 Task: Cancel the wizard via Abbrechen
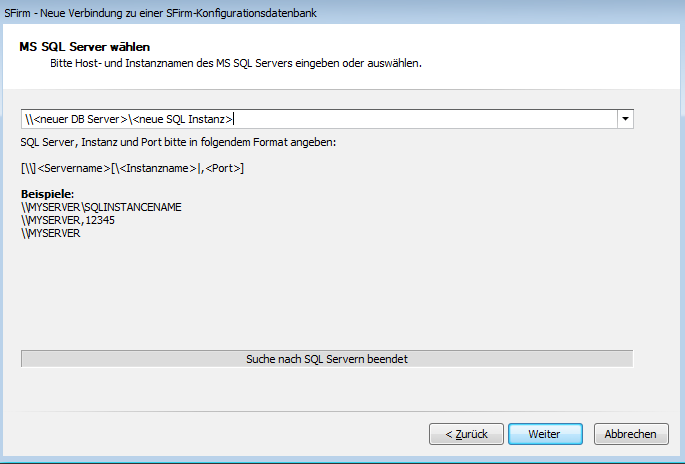[630, 434]
